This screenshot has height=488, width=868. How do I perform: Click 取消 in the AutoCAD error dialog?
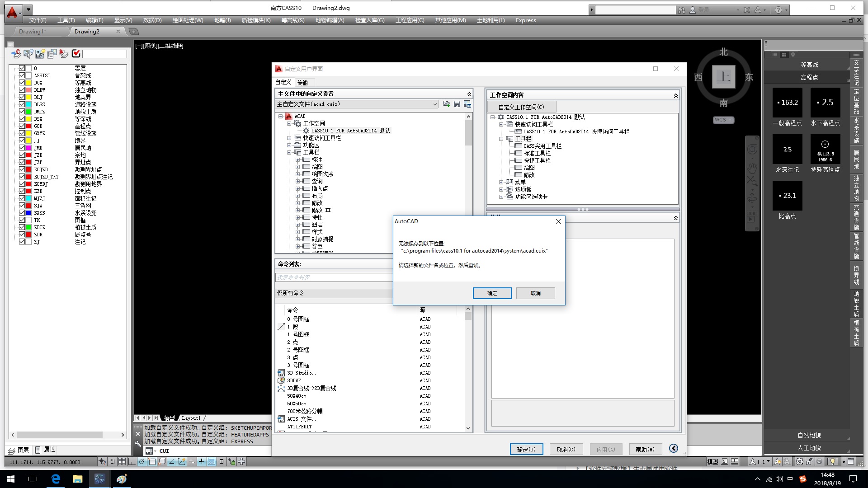click(535, 293)
